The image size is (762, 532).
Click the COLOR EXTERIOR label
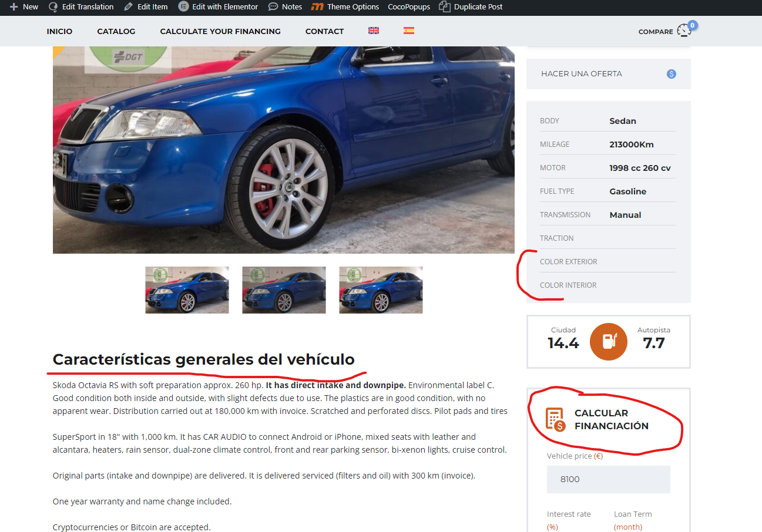coord(568,262)
